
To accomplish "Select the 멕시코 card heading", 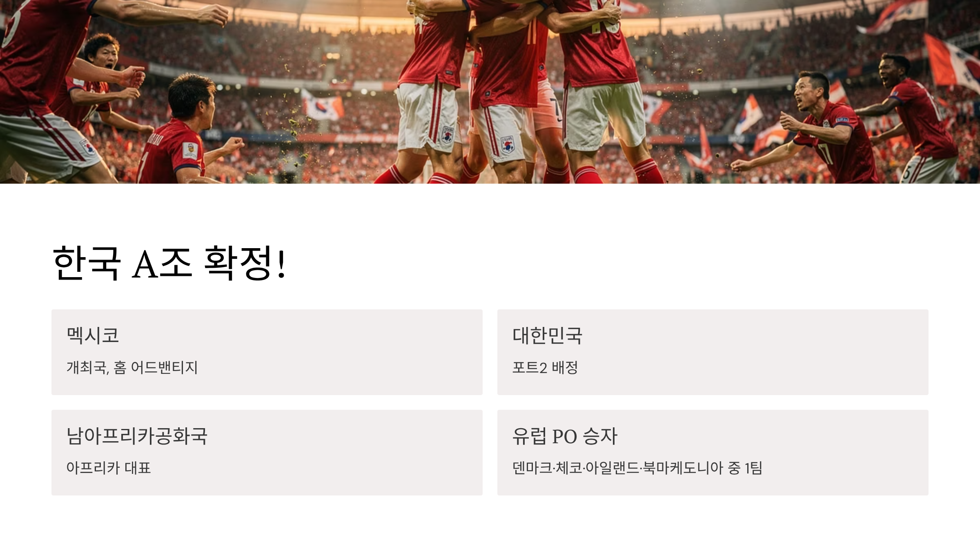I will click(x=93, y=335).
